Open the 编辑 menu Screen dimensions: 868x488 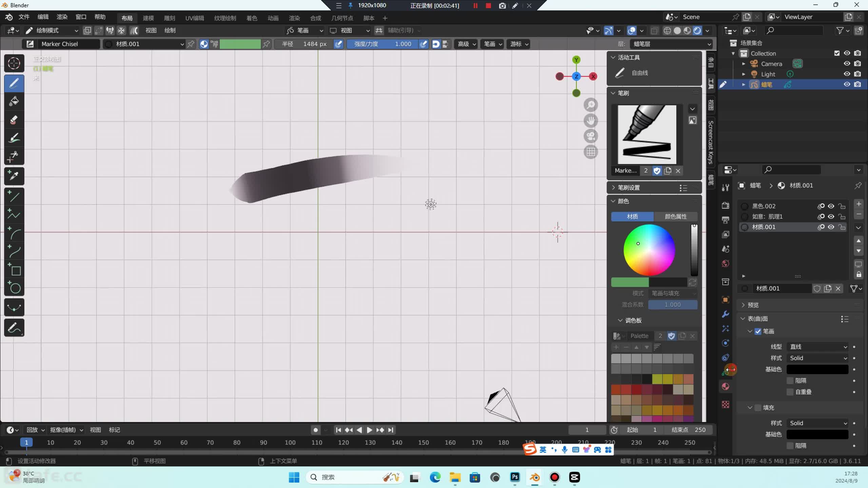(43, 17)
